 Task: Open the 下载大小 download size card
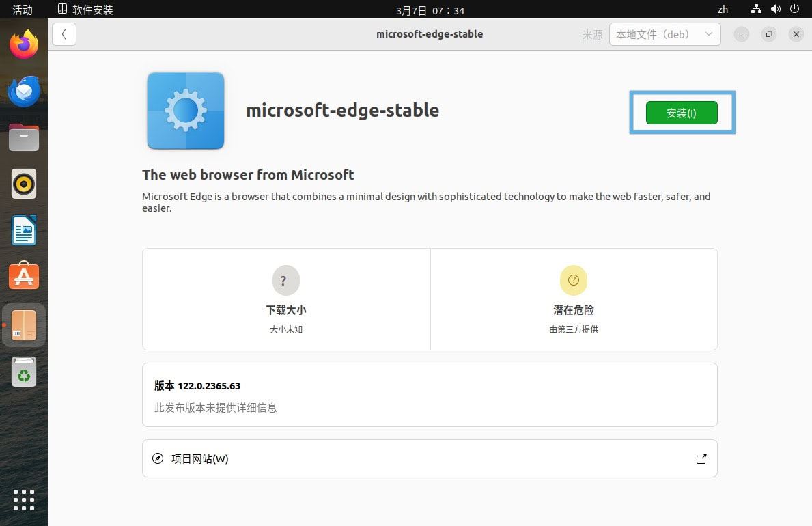coord(286,299)
